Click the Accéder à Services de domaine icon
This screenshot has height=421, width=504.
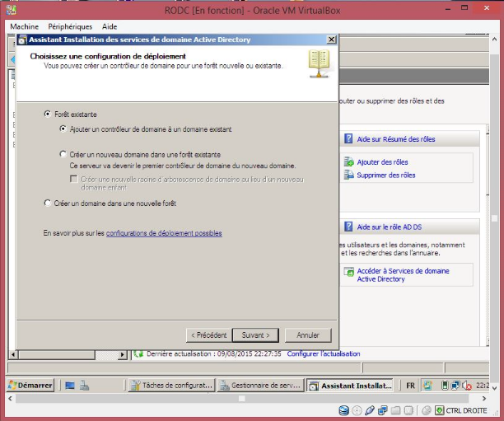[x=350, y=272]
